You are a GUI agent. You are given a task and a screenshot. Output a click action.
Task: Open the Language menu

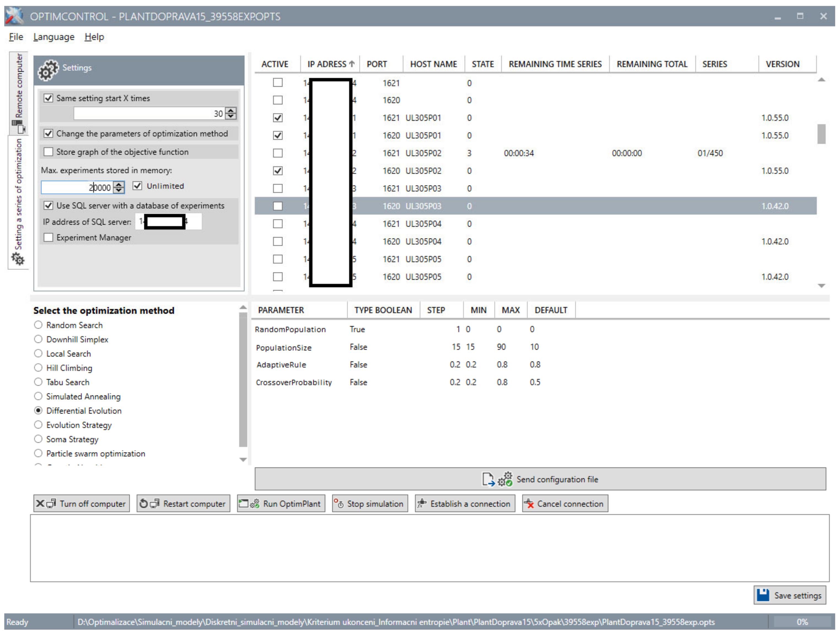(x=53, y=37)
